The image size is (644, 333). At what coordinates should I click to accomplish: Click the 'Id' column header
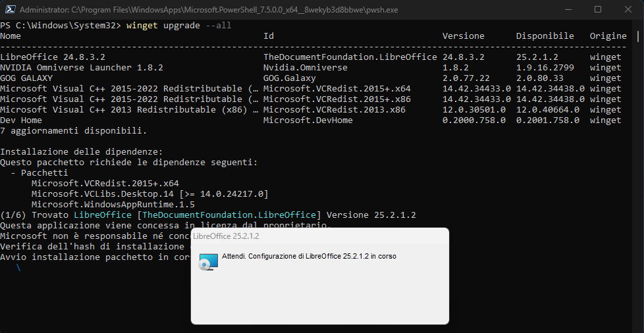click(269, 36)
